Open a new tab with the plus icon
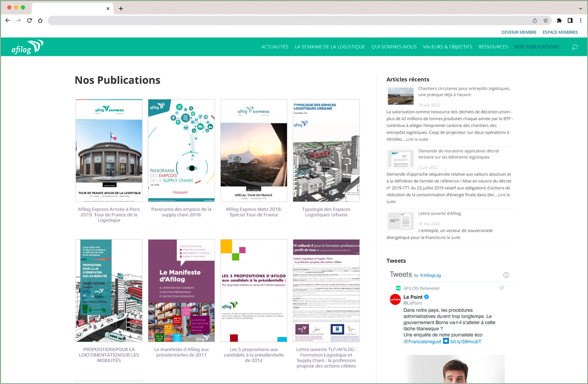Screen dimensions: 588x384 (121, 9)
